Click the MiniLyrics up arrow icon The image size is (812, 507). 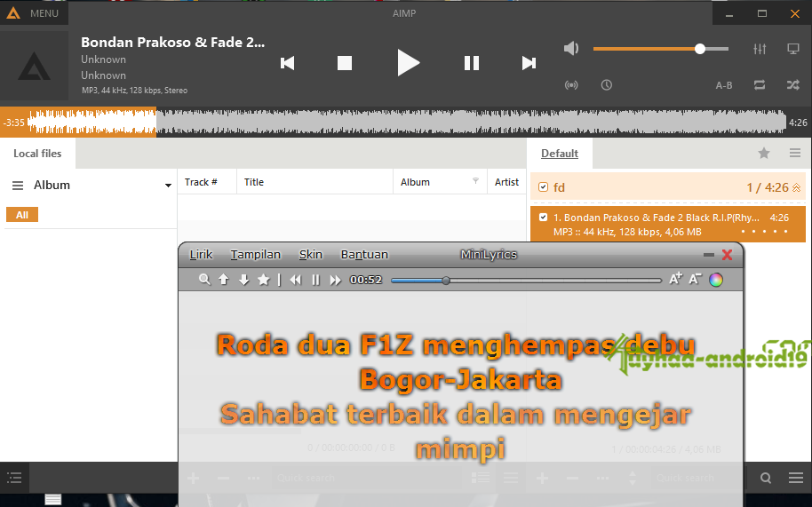pyautogui.click(x=224, y=280)
